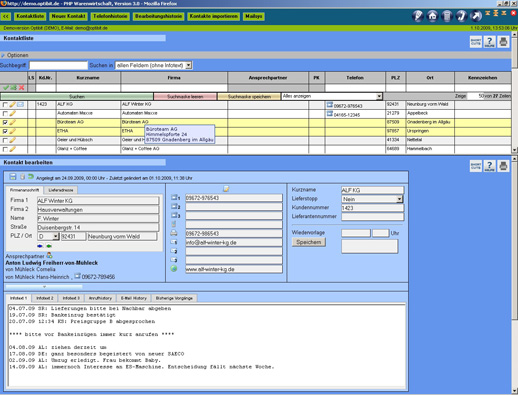
Task: Edit Glanz + Coffee with pencil icon
Action: 13,149
